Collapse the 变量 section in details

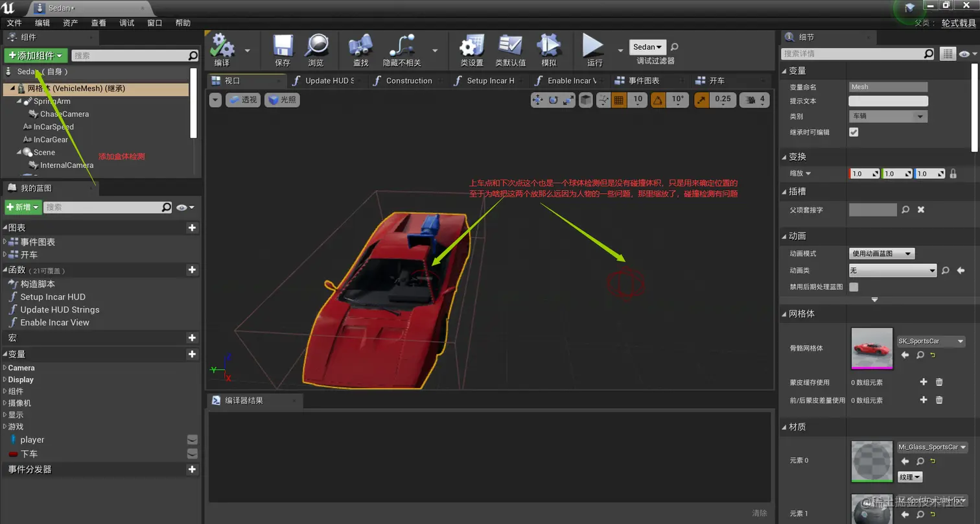click(x=785, y=71)
